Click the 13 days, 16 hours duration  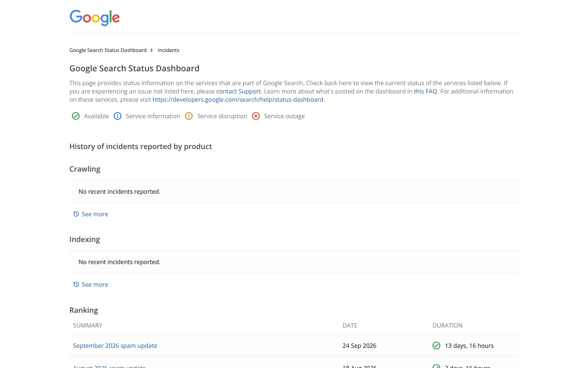469,345
